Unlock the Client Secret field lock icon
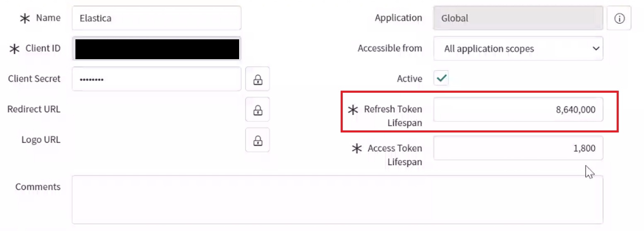This screenshot has width=644, height=231. point(257,79)
